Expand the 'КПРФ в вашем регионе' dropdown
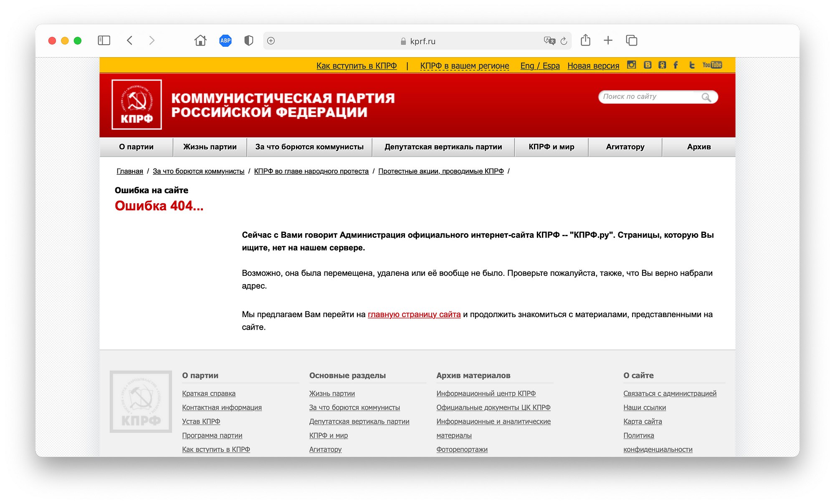This screenshot has height=504, width=835. pos(464,66)
